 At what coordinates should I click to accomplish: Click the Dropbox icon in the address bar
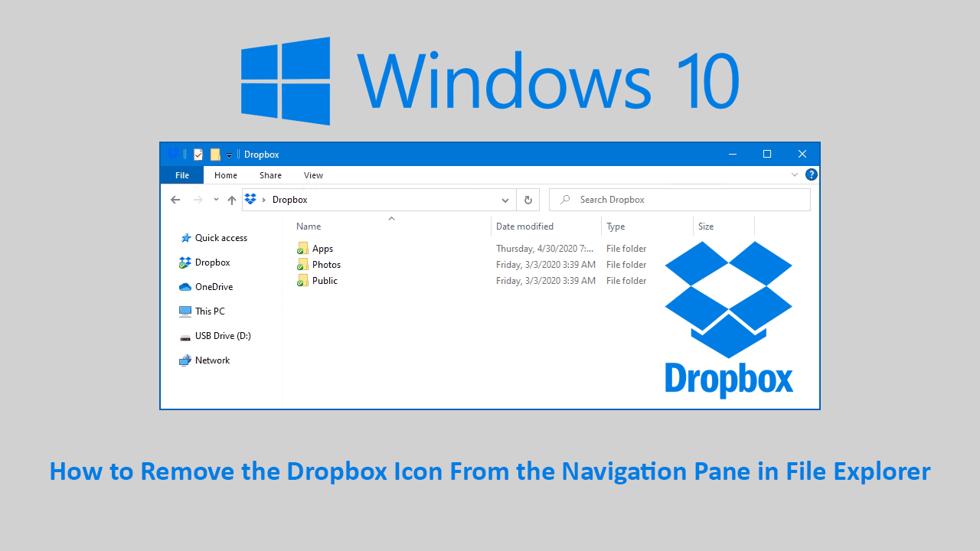point(250,200)
